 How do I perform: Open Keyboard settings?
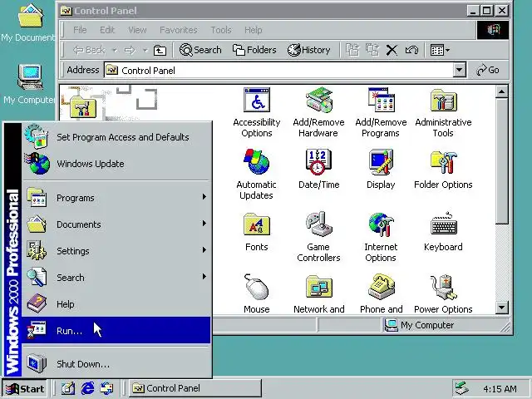(443, 231)
